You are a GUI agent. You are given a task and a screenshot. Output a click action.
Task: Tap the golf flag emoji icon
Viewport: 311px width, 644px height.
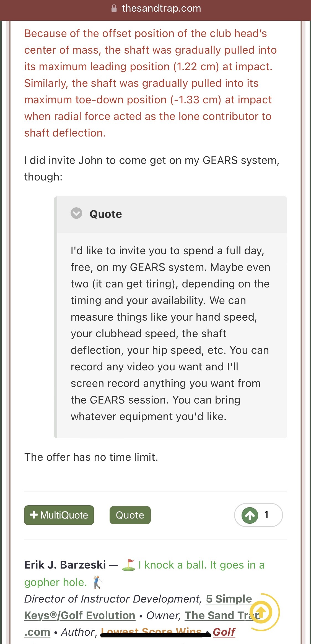coord(129,565)
